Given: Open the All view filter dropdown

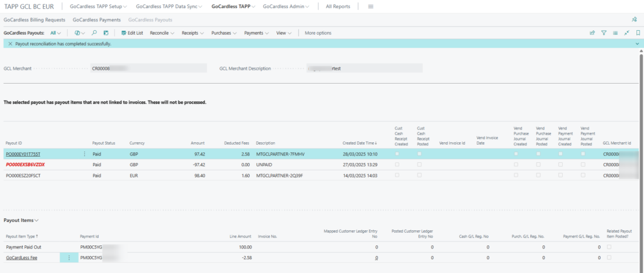Looking at the screenshot, I should [x=55, y=33].
